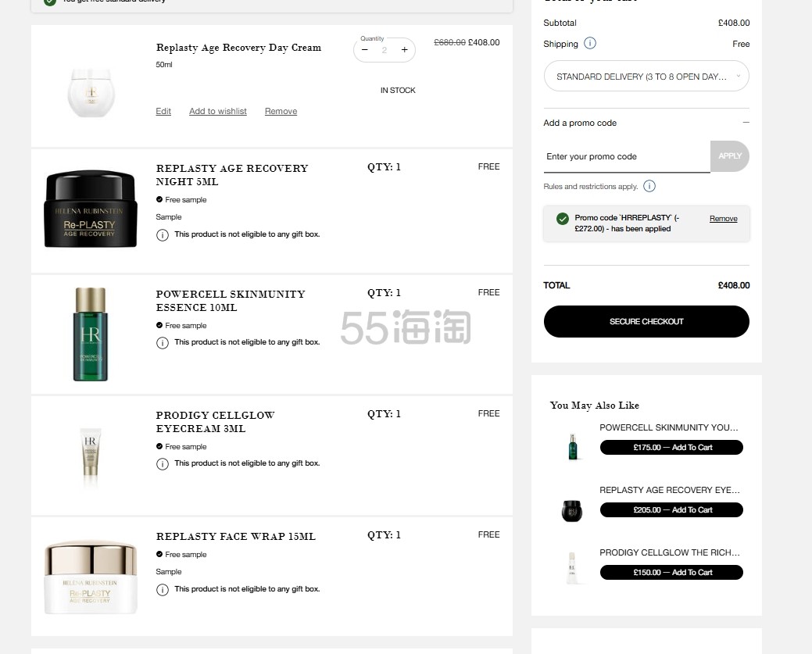
Task: Increase Day Cream quantity with plus button
Action: click(405, 50)
